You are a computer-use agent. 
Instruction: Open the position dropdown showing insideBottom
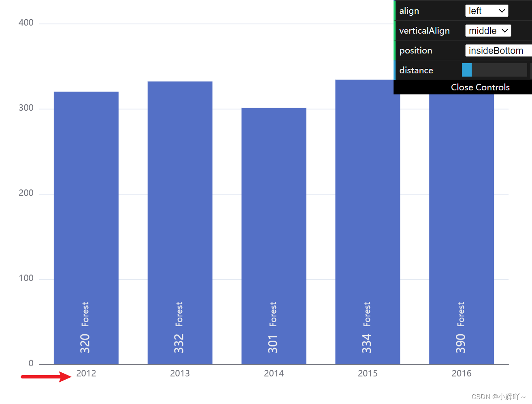tap(498, 51)
